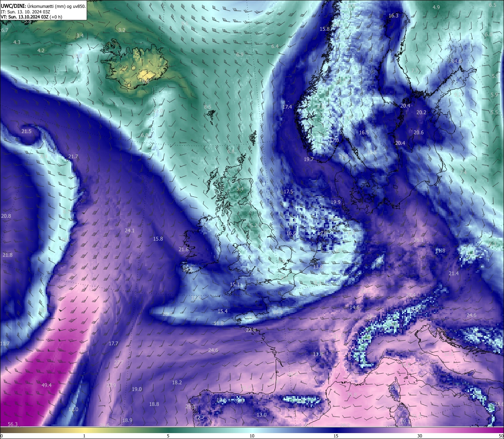Click the 20.6 value label
The height and width of the screenshot is (439, 504).
click(x=419, y=133)
